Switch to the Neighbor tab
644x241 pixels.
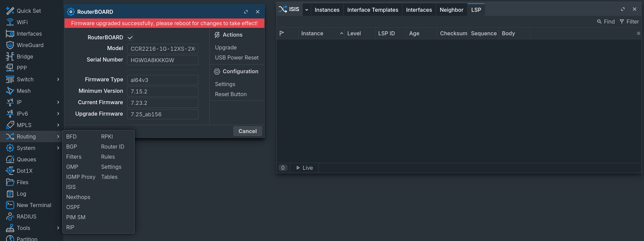pyautogui.click(x=451, y=10)
